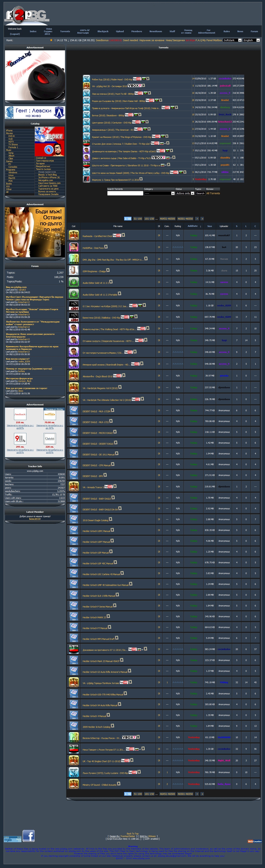Image resolution: width=265 pixels, height=868 pixels.
Task: Click the last page » button in top pagination
Action: click(202, 219)
